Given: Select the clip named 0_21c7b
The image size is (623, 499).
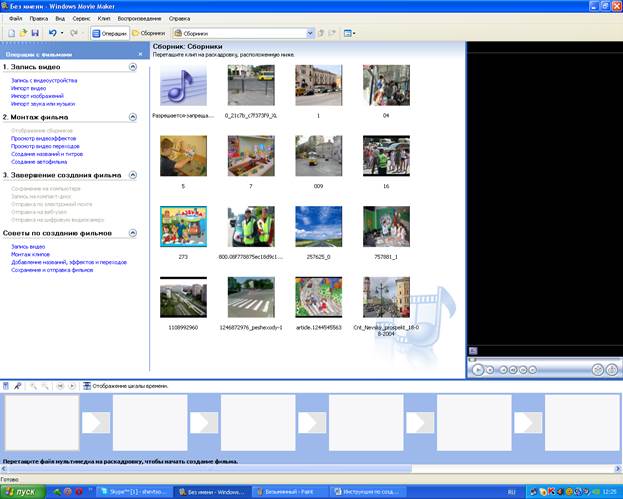Looking at the screenshot, I should tap(251, 85).
